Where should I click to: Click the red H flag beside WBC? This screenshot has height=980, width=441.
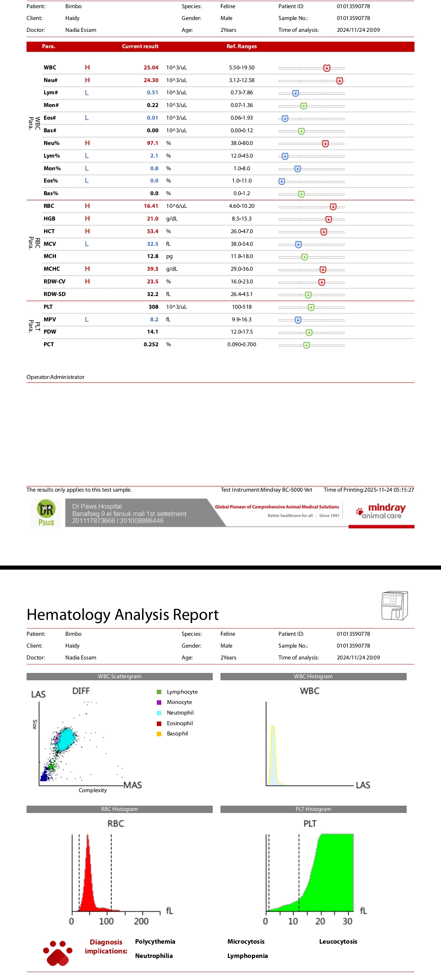87,68
